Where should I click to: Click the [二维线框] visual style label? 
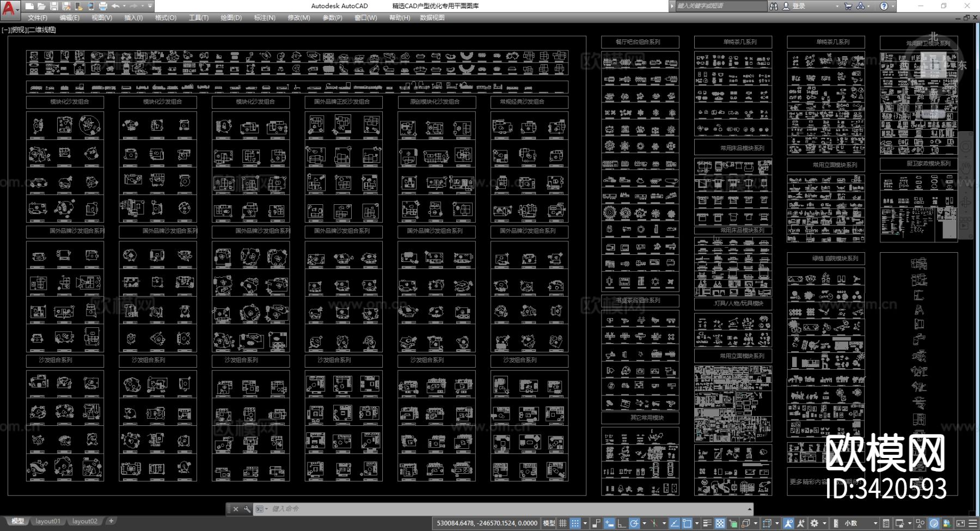42,30
